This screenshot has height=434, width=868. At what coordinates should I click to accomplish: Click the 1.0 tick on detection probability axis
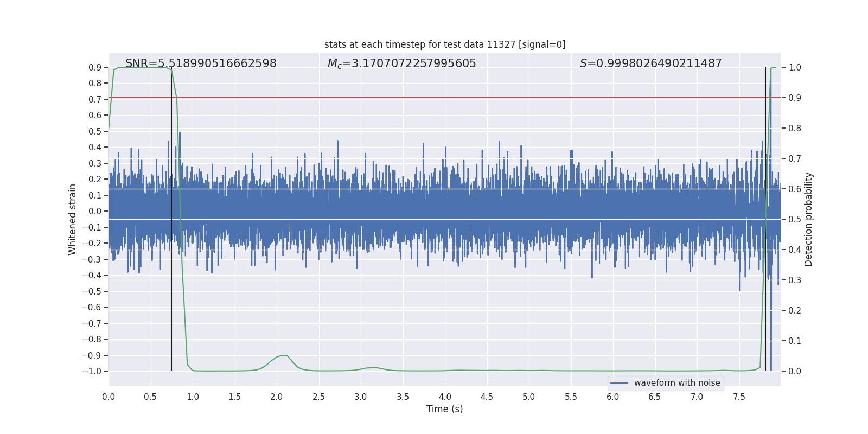pos(794,67)
